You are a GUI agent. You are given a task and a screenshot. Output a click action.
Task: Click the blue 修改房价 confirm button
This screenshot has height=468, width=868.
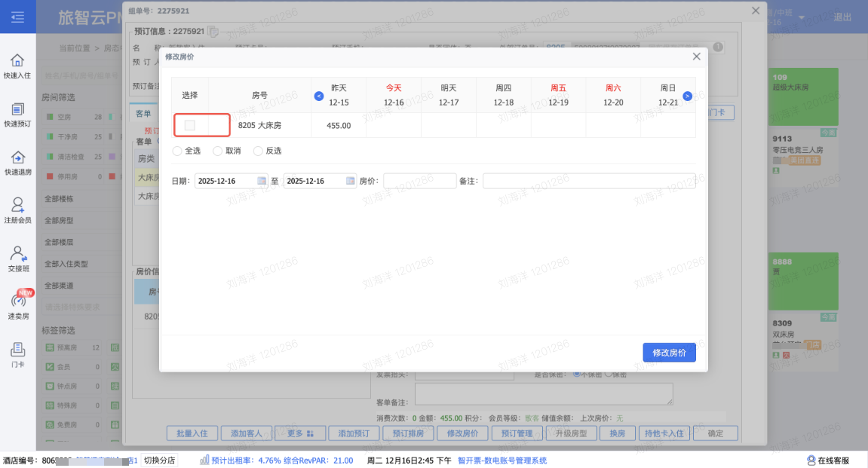coord(669,353)
